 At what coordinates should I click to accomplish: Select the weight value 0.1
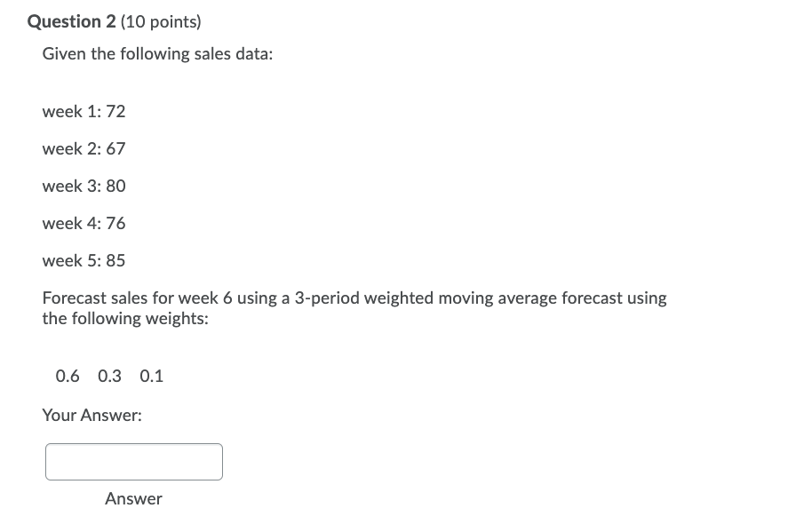click(151, 376)
